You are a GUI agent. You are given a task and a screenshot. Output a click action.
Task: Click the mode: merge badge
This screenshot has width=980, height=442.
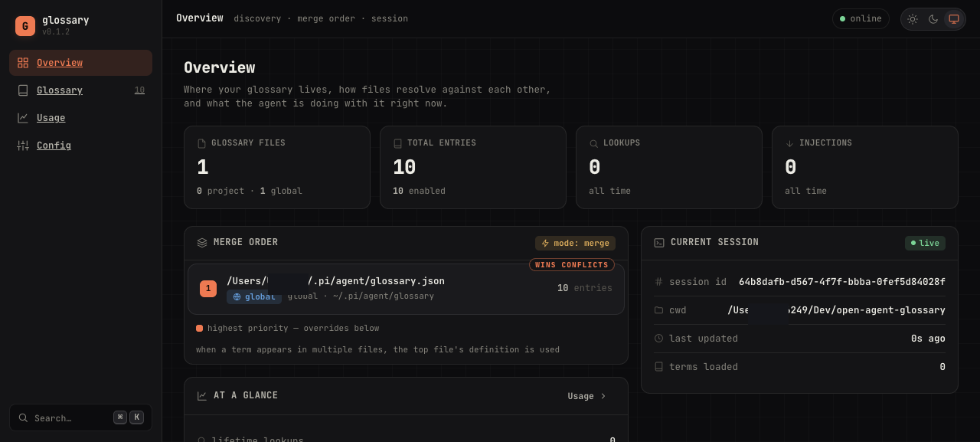(575, 244)
